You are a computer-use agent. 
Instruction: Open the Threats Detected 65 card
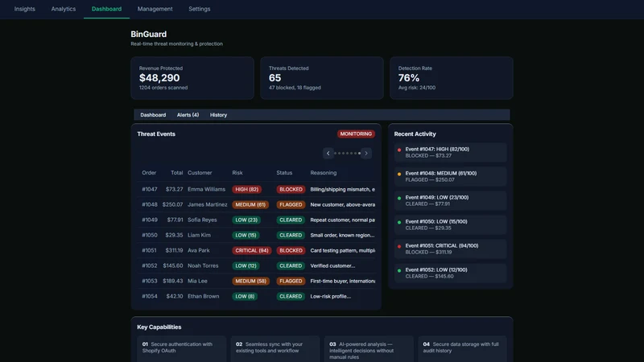click(x=321, y=78)
